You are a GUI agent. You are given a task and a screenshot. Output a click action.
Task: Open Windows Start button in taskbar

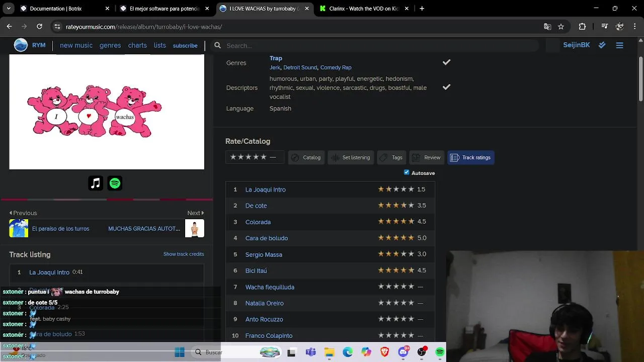pyautogui.click(x=180, y=352)
